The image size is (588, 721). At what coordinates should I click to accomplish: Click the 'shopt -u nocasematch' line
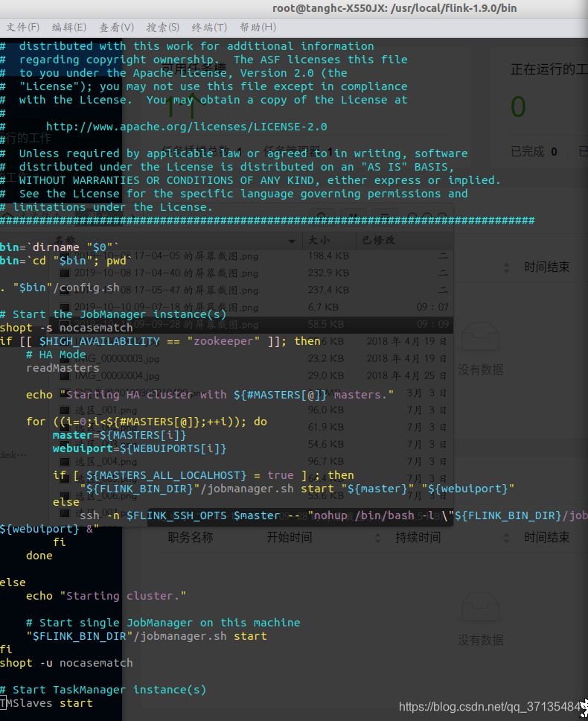point(66,663)
